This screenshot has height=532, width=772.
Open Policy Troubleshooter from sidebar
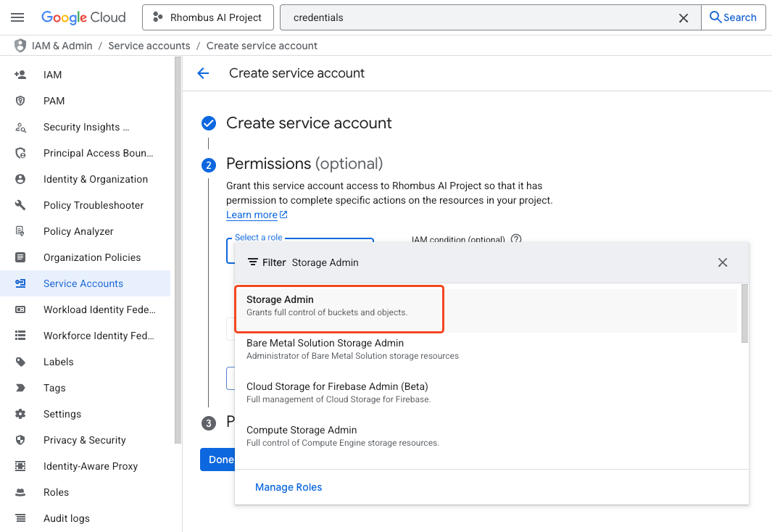(93, 205)
